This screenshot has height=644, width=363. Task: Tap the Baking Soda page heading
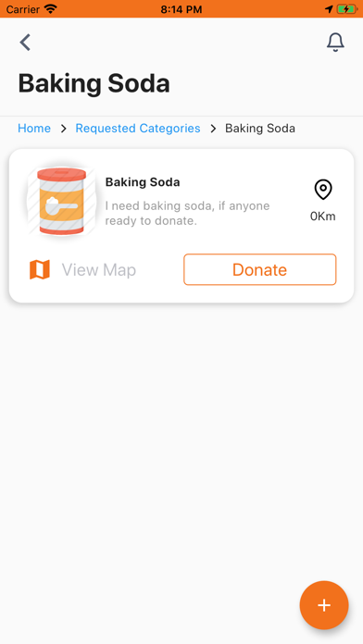click(x=94, y=83)
